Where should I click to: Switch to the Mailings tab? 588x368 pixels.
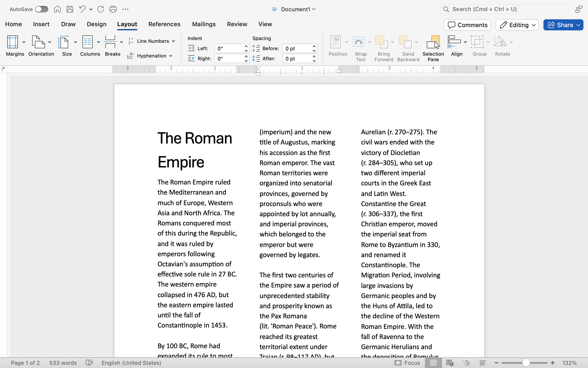coord(204,24)
